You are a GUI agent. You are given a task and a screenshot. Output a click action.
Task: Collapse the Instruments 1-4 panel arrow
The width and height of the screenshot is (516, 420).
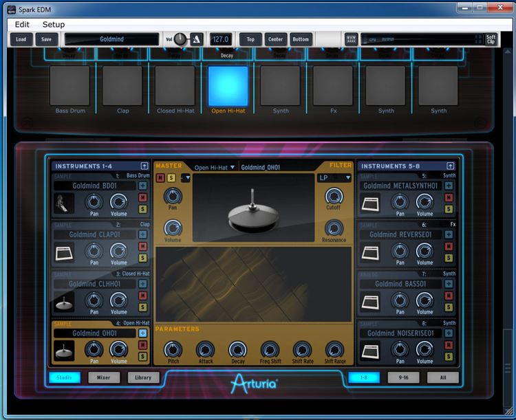point(144,166)
